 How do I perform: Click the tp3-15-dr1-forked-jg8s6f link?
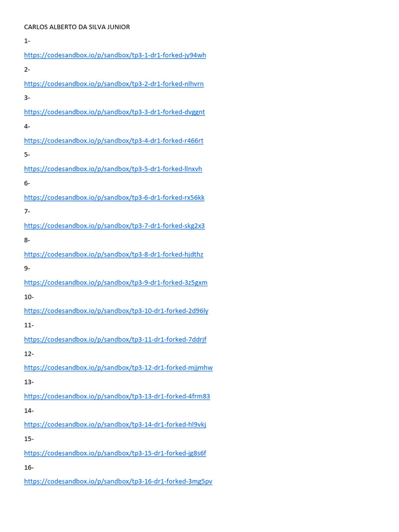tap(115, 453)
